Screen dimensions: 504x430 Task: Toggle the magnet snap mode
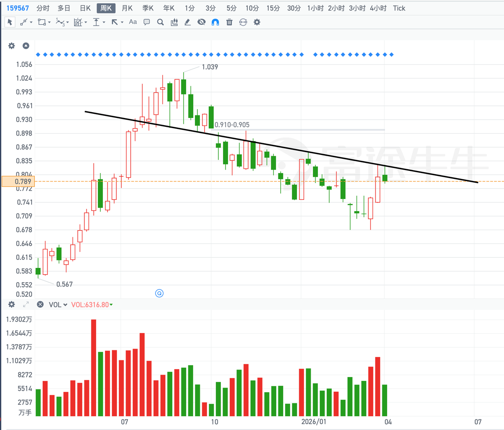215,22
